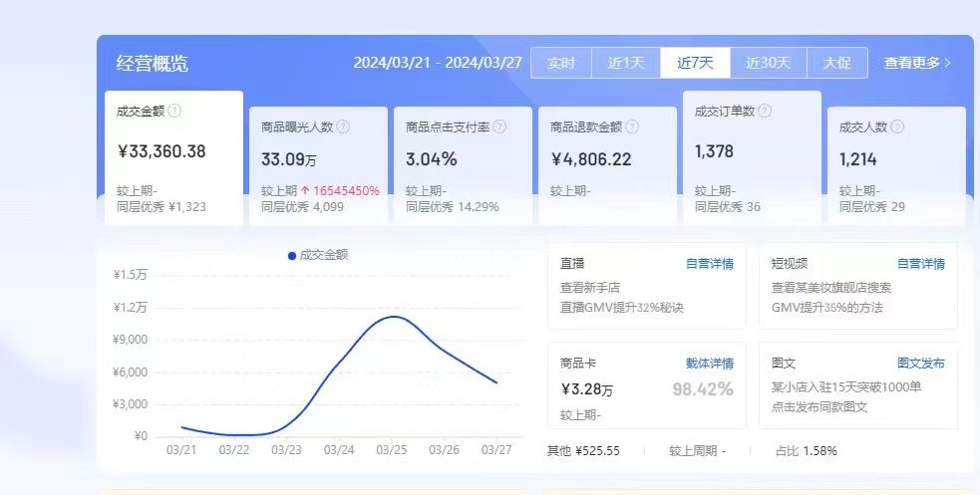Select the 成交金额 metric card
This screenshot has height=495, width=980.
click(x=173, y=158)
